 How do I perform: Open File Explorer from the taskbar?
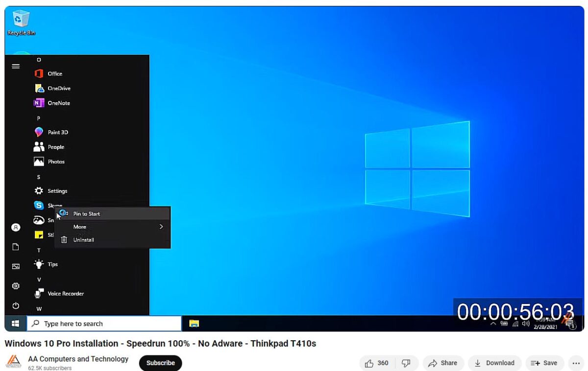tap(194, 324)
